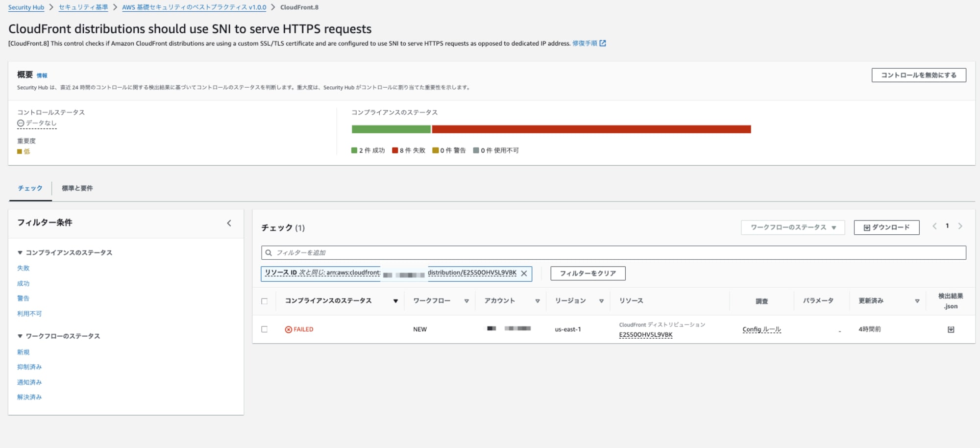Click the green 成功 segment of compliance bar

pos(391,129)
